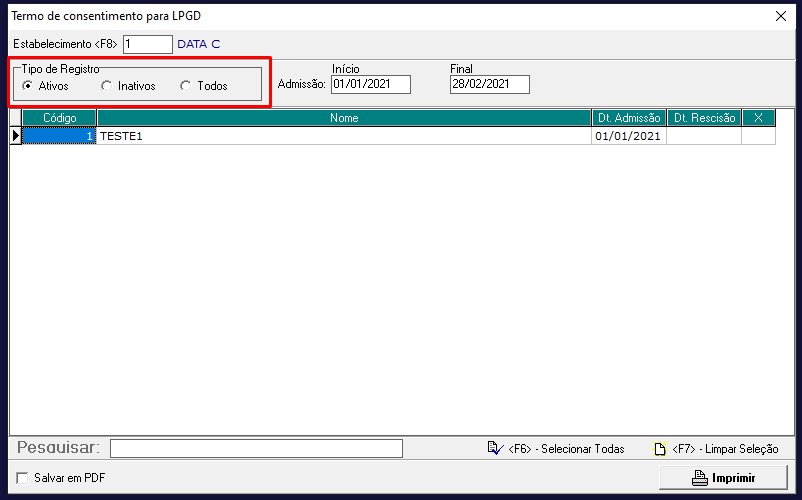Click the F6 Selecionar Todas icon
The height and width of the screenshot is (500, 802).
click(495, 448)
